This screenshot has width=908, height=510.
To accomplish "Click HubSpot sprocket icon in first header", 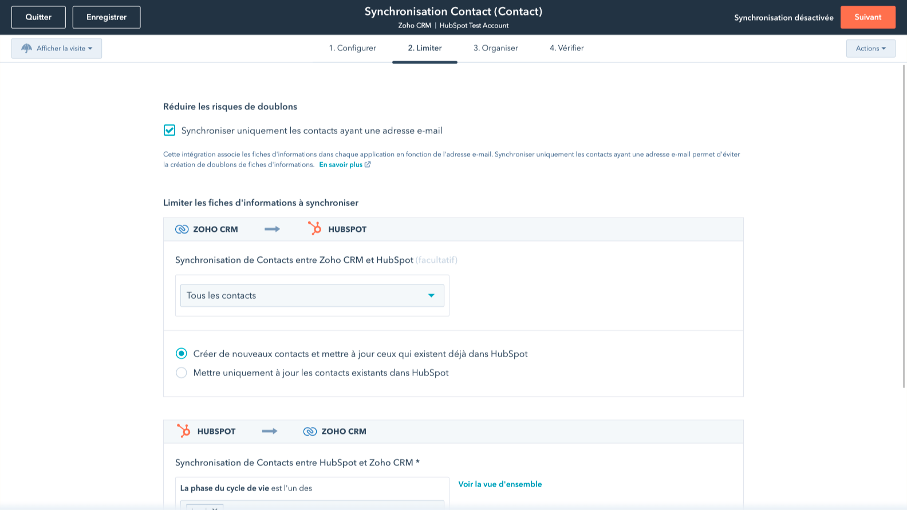I will 314,229.
